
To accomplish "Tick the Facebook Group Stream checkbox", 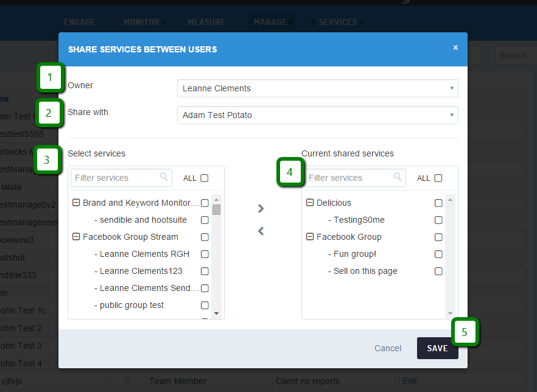I will (x=205, y=237).
